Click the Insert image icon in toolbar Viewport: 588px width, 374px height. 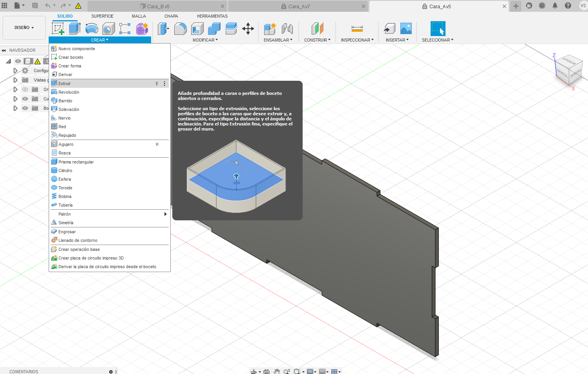pyautogui.click(x=406, y=29)
